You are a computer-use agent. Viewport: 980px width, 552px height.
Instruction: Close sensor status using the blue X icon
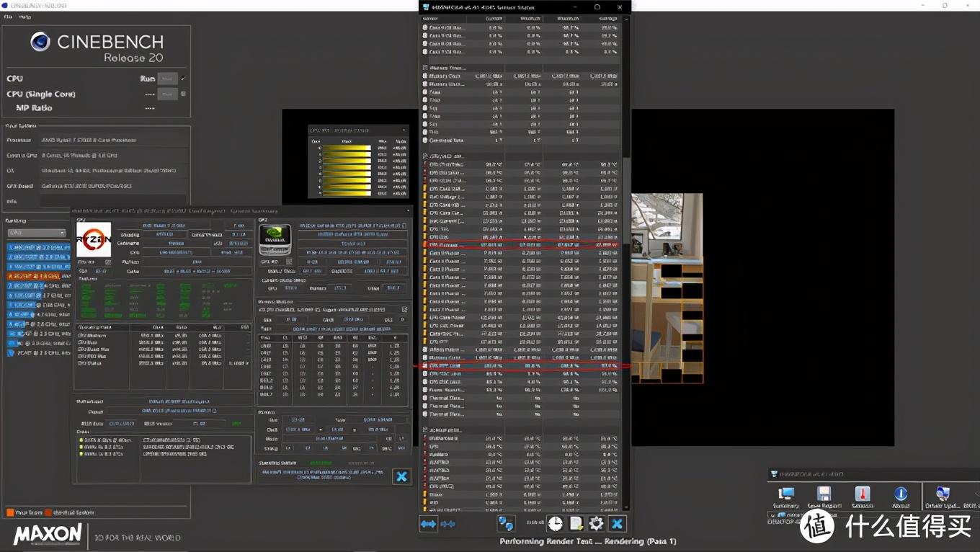coord(617,524)
